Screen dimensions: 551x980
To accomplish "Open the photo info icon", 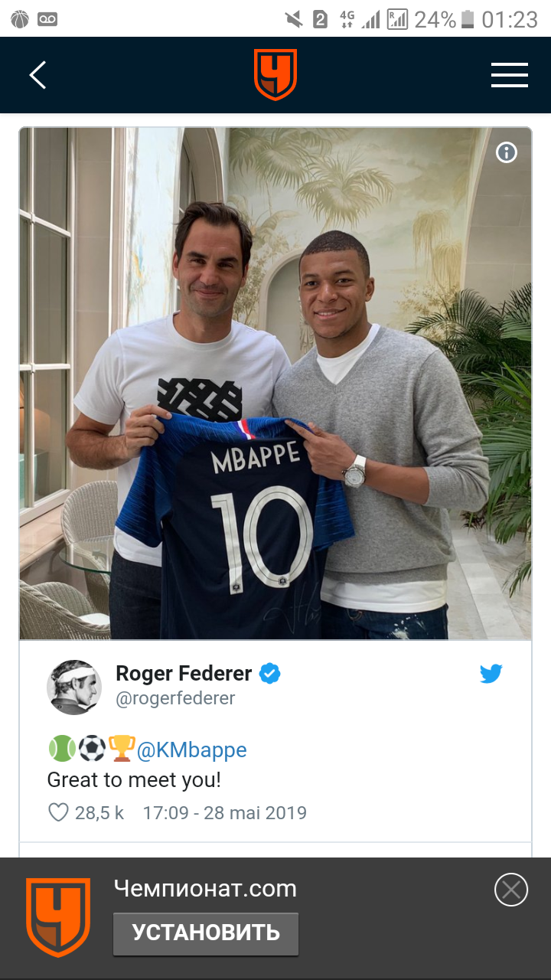I will pyautogui.click(x=507, y=153).
